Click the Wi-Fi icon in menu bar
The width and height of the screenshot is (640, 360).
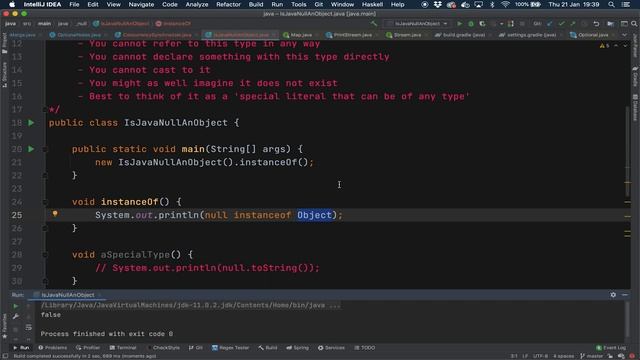[x=505, y=4]
